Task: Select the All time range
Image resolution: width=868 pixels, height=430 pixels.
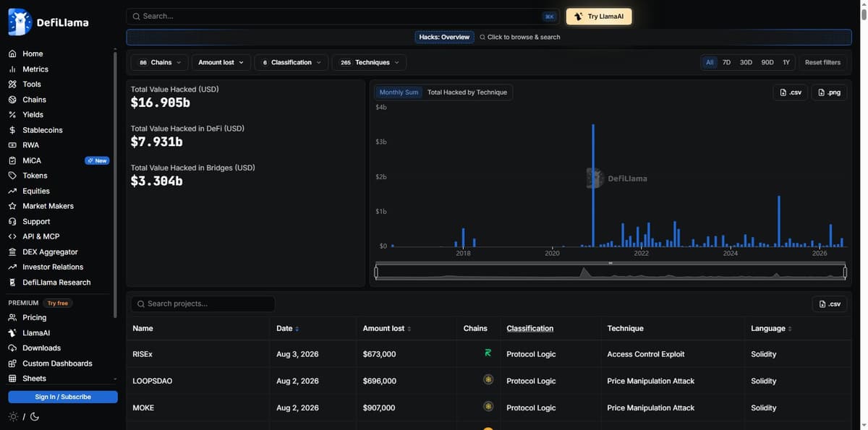Action: (x=710, y=62)
